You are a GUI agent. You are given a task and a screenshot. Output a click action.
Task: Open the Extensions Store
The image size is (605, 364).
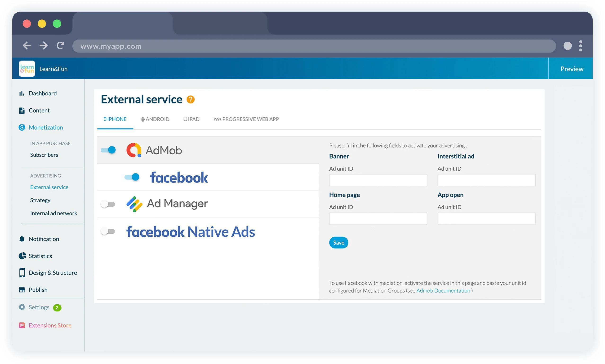[x=50, y=325]
